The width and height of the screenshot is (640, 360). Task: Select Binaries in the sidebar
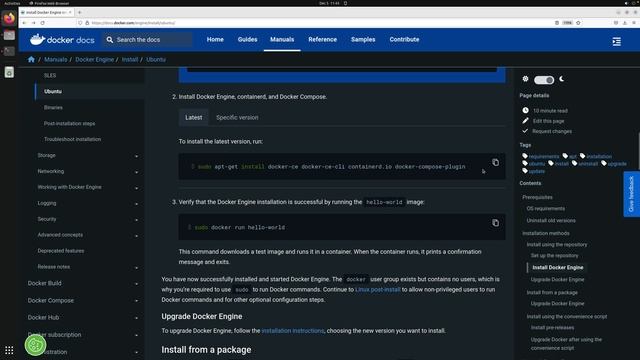click(x=53, y=107)
